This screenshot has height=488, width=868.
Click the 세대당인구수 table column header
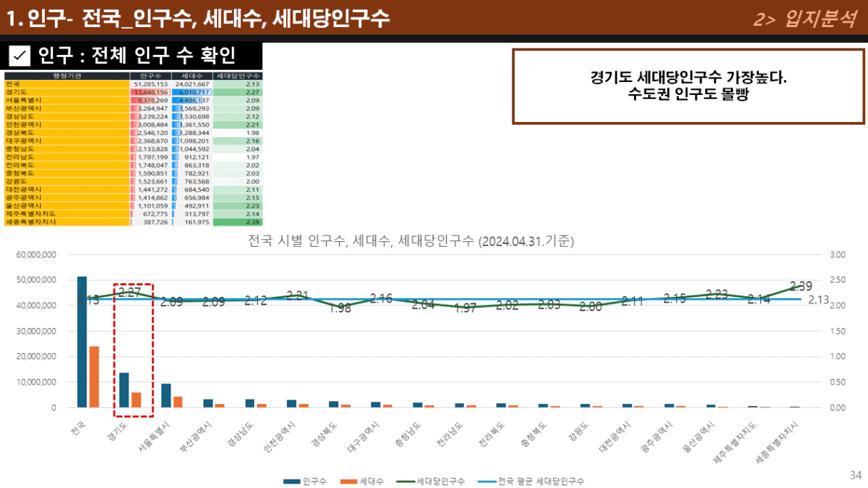(x=238, y=76)
